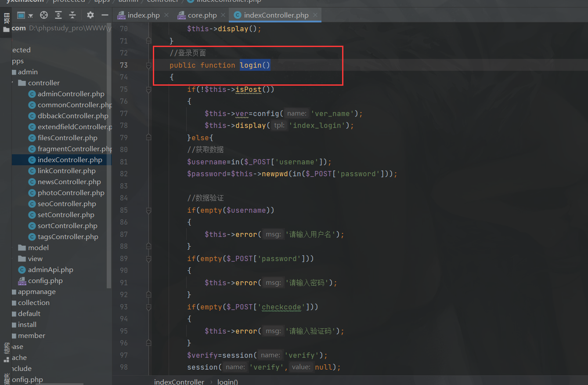Click the Select Opened File crosshair icon
Viewport: 588px width, 385px height.
[x=44, y=15]
